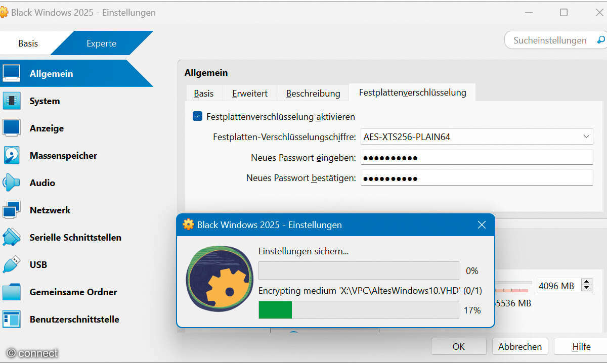The height and width of the screenshot is (364, 607).
Task: Select the Massenspeicher disk icon
Action: pos(12,155)
